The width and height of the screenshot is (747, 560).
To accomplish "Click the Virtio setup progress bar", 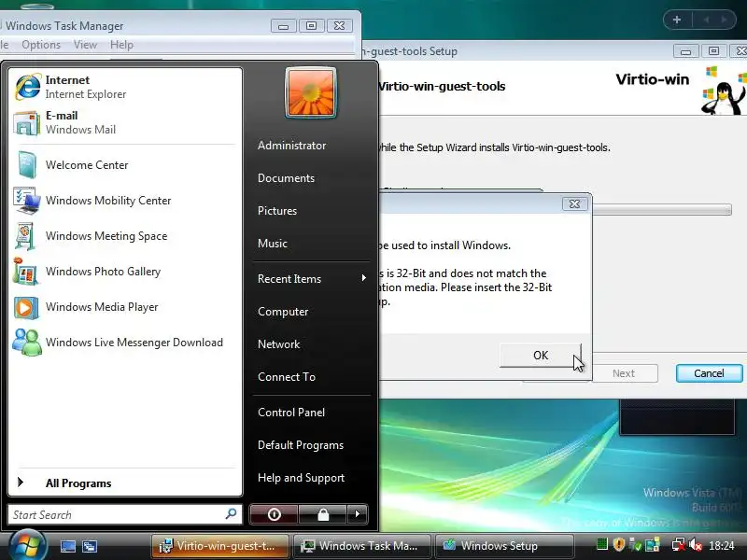I will click(661, 209).
